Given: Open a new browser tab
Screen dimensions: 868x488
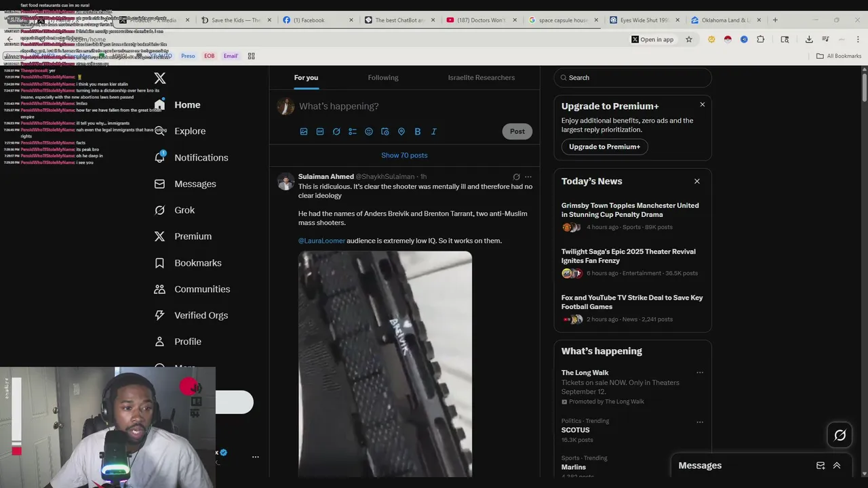Looking at the screenshot, I should (775, 20).
